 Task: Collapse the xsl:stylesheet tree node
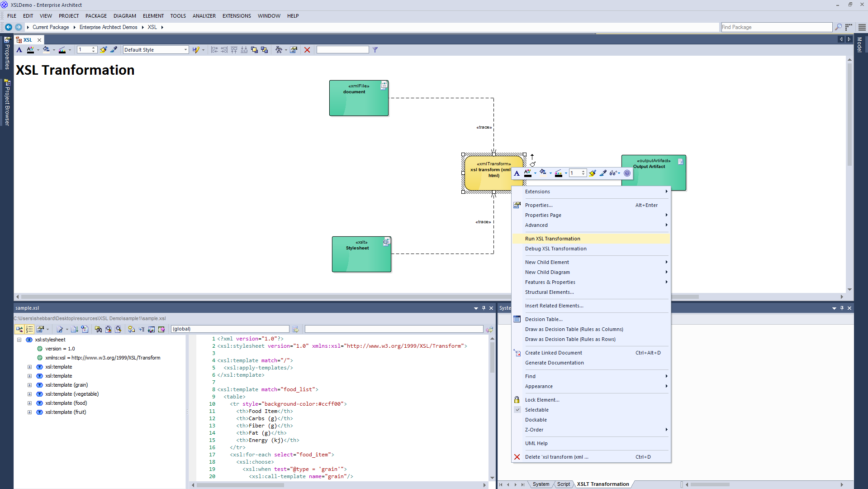click(x=19, y=340)
